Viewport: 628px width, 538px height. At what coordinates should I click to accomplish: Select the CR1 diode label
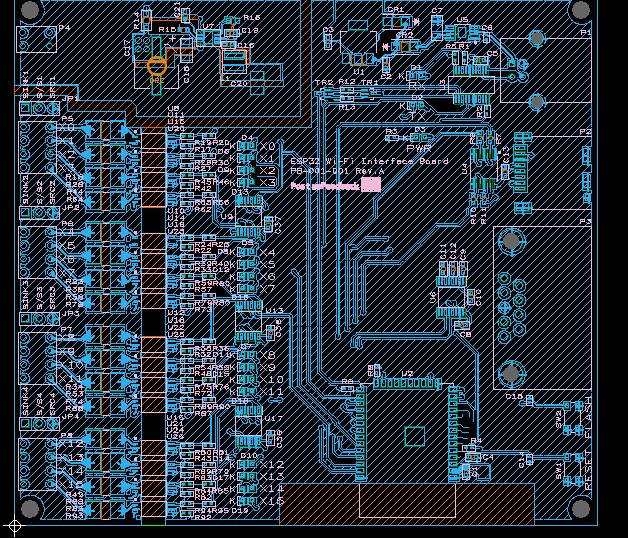pyautogui.click(x=396, y=9)
